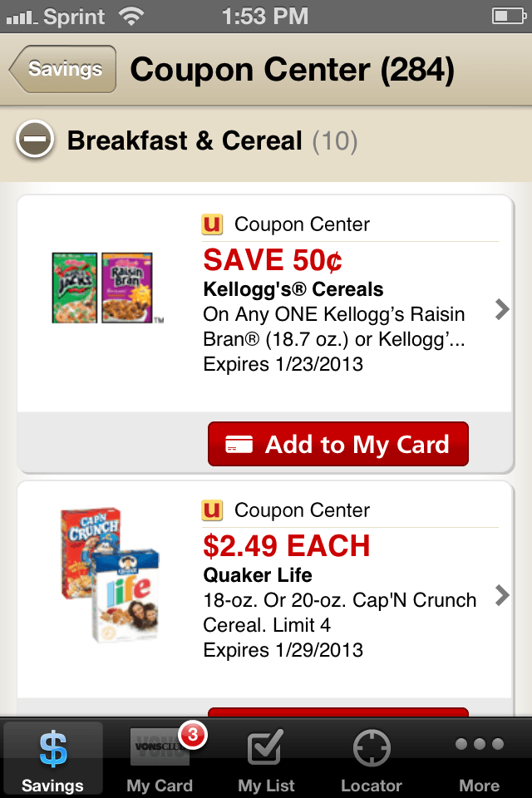Open the Locator tab
The image size is (532, 798).
(x=372, y=759)
